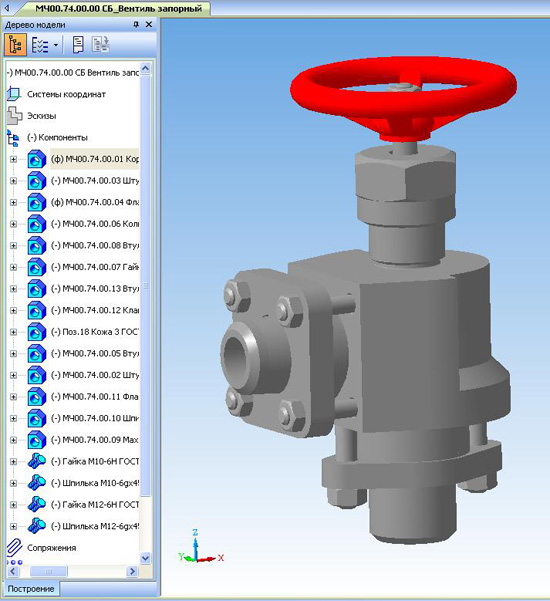This screenshot has width=550, height=601.
Task: Click part icon of МЧ00.74.00.13
Action: click(x=37, y=289)
